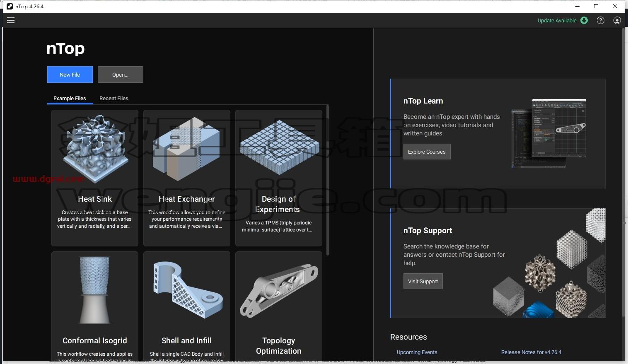Click the Visit Support button
This screenshot has width=628, height=364.
pos(423,281)
